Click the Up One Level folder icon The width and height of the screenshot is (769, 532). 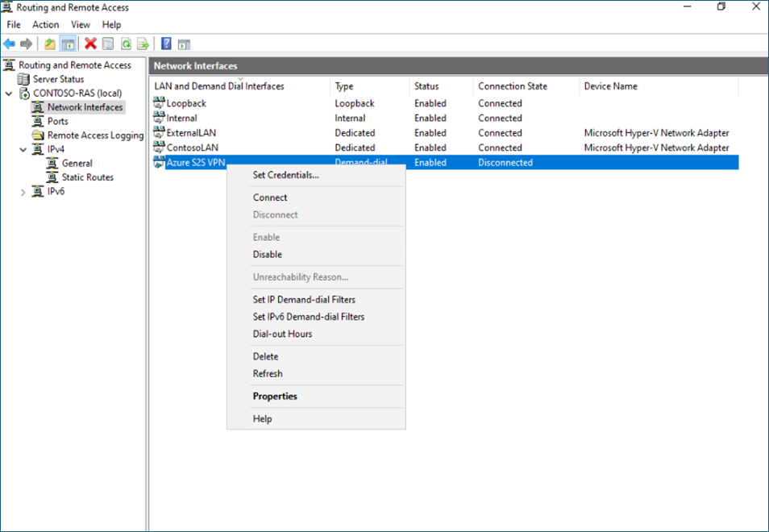[50, 44]
